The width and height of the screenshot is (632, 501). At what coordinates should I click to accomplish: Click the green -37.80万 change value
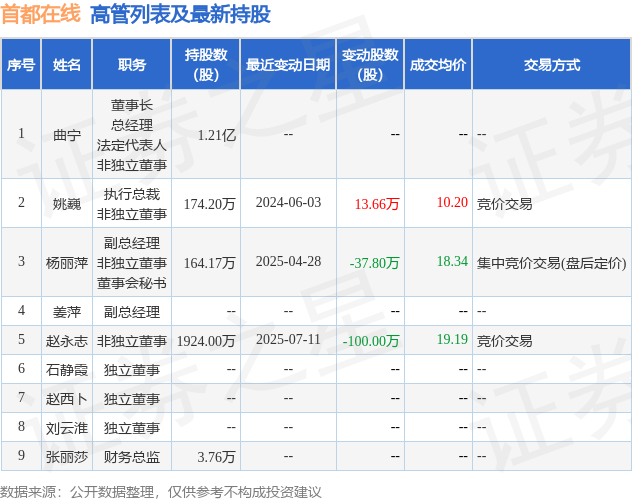tap(374, 263)
